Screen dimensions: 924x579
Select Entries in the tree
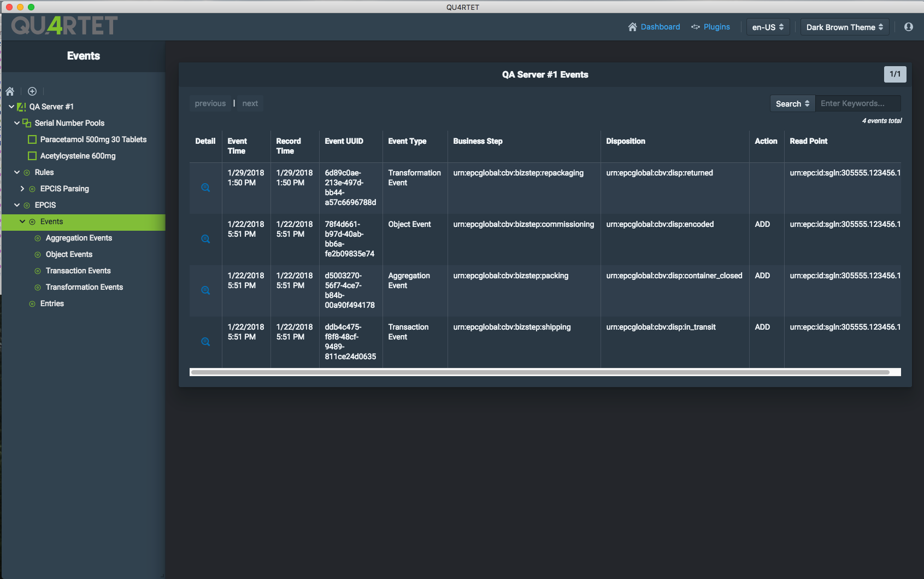(52, 303)
